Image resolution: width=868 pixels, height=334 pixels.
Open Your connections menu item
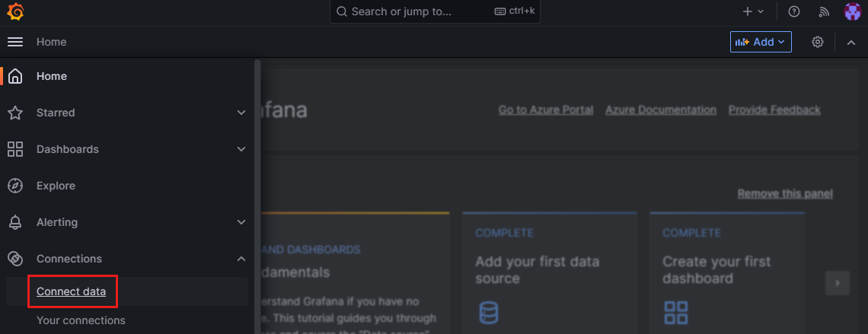pyautogui.click(x=81, y=320)
